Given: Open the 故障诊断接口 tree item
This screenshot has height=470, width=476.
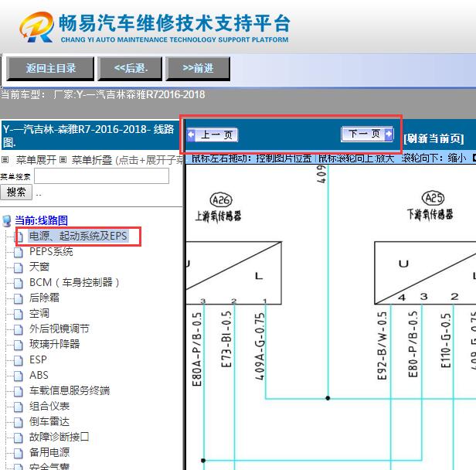Looking at the screenshot, I should tap(59, 438).
